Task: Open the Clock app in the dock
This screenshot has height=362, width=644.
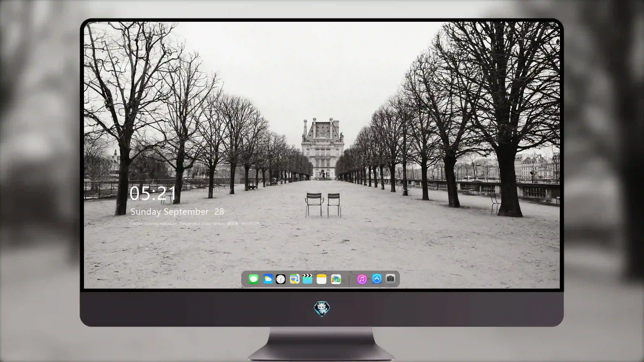Action: tap(281, 279)
